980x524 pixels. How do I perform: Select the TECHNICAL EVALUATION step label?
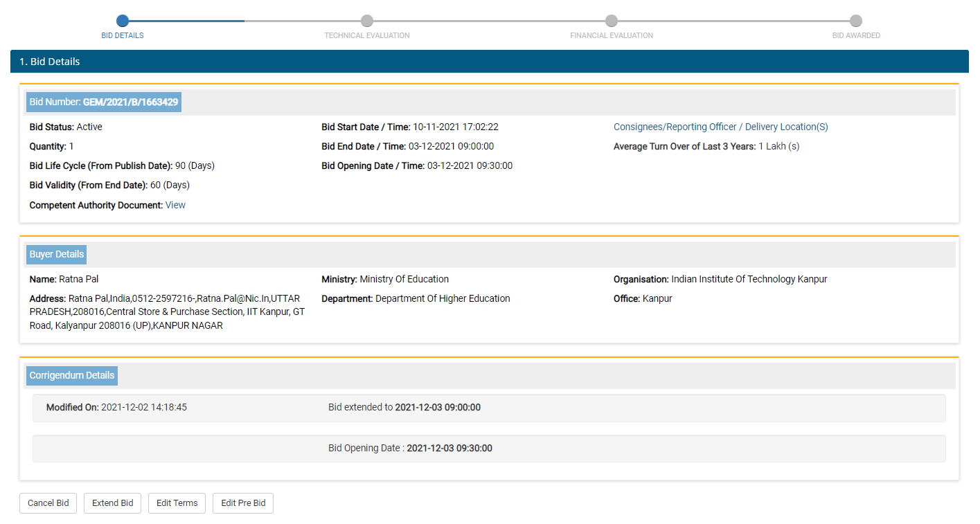pos(367,35)
